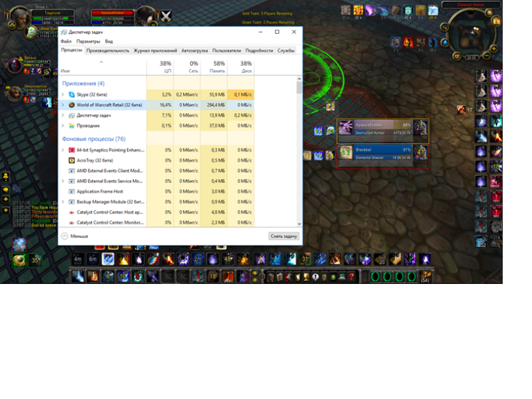Select the World of Warcraft Retail process icon
Screen dimensions: 532x399
click(72, 105)
